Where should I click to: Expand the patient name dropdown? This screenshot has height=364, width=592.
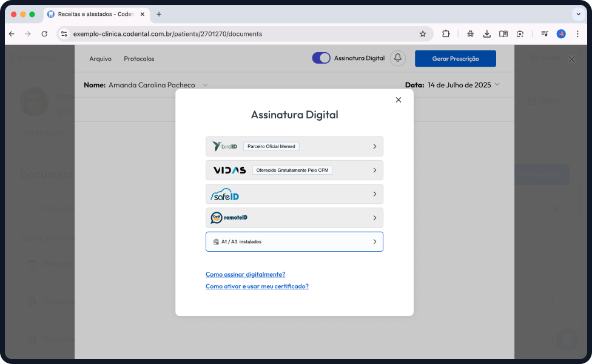pos(205,85)
